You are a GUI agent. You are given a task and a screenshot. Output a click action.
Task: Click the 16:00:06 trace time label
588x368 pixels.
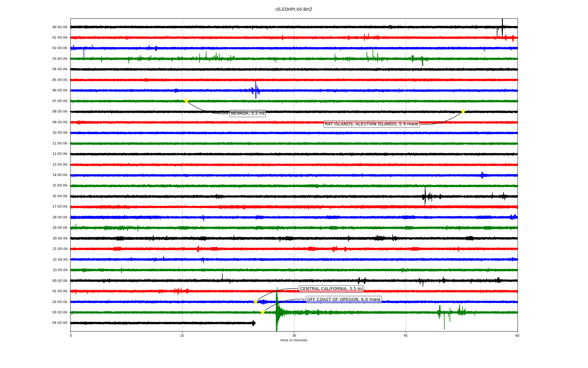point(60,196)
